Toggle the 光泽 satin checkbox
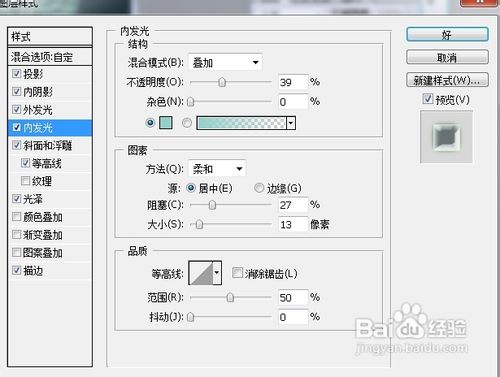Viewport: 500px width, 377px height. pos(16,199)
